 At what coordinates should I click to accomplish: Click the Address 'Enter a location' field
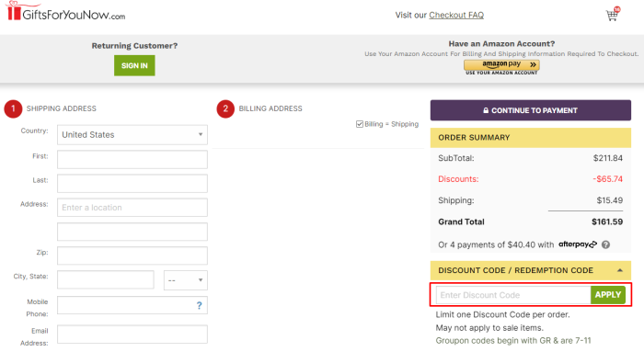click(x=132, y=208)
